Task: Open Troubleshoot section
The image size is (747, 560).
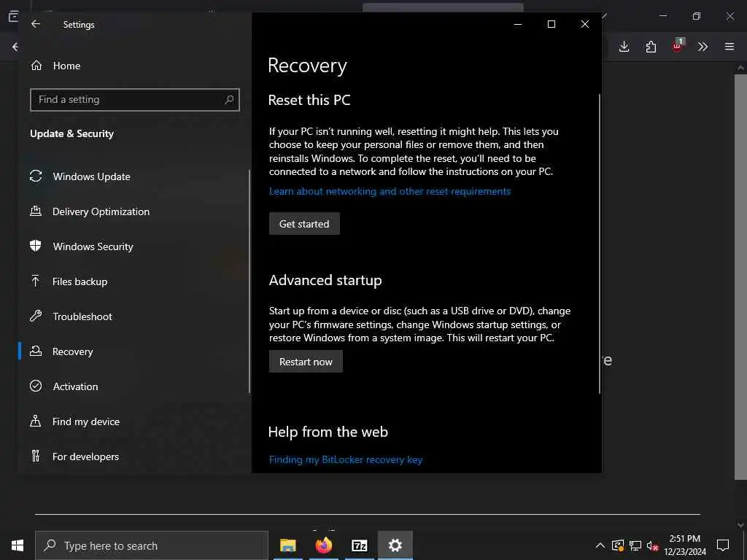Action: [x=82, y=316]
